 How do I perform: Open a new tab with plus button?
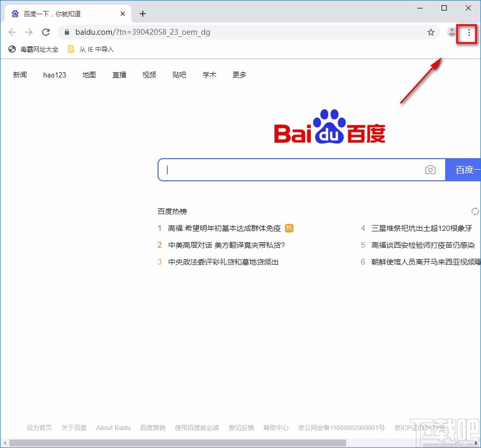(x=142, y=14)
